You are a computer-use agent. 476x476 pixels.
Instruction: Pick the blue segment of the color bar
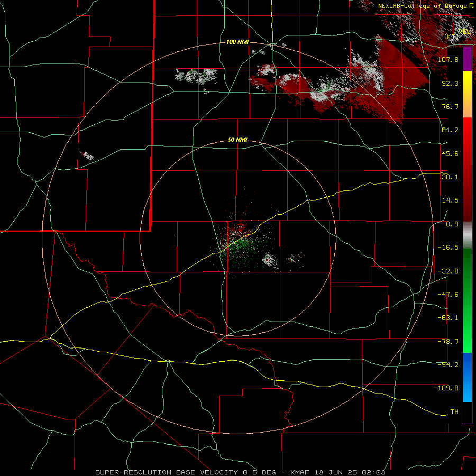(x=467, y=377)
